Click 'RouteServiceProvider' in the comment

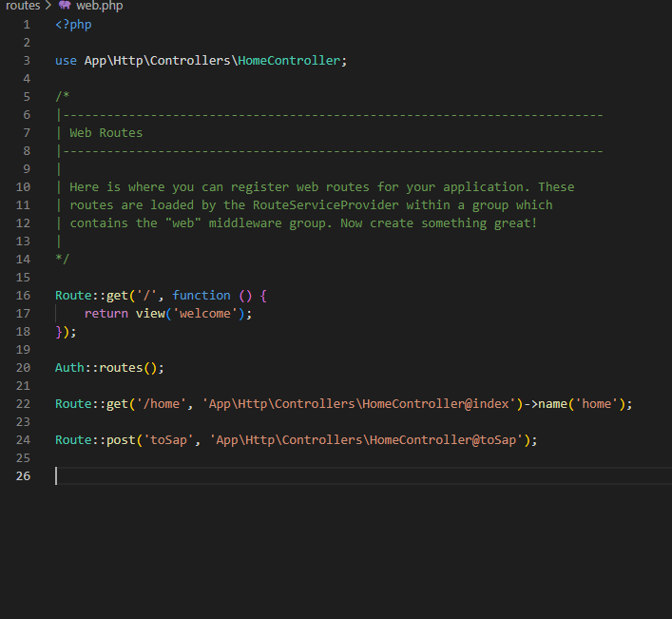pos(326,204)
